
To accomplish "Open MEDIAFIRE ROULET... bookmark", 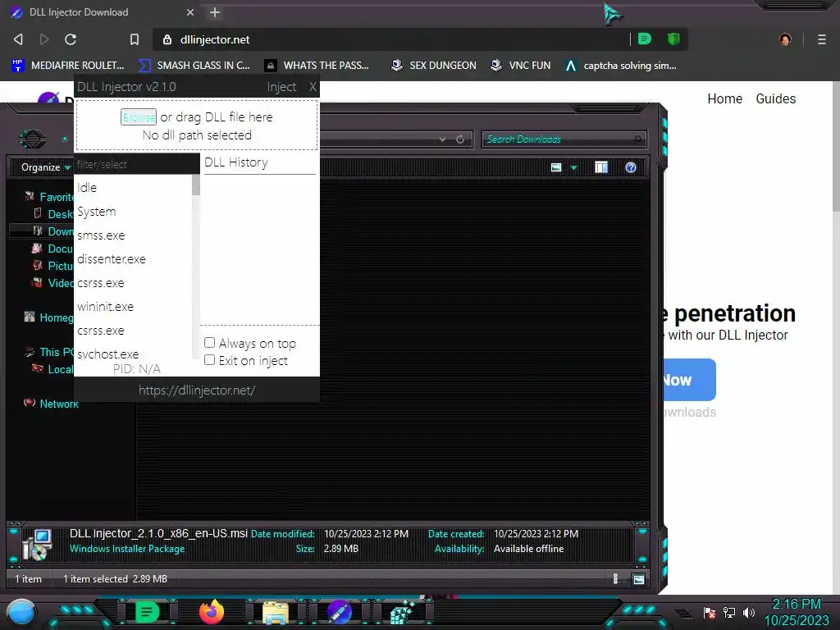I will point(67,66).
